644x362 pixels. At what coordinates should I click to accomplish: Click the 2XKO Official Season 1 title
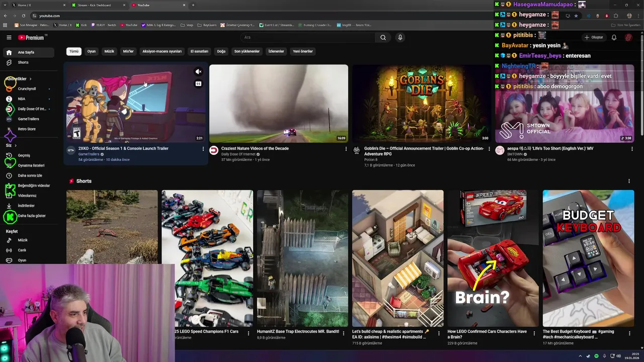point(123,148)
